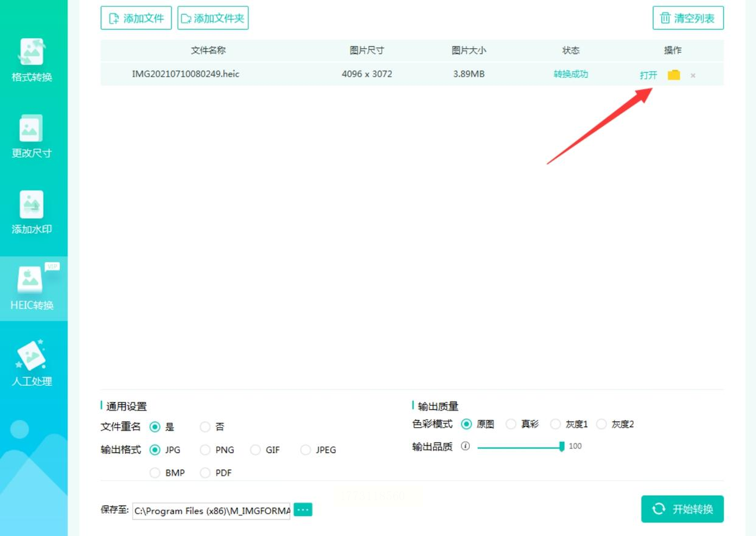Click the 添加文件 button

(x=136, y=18)
